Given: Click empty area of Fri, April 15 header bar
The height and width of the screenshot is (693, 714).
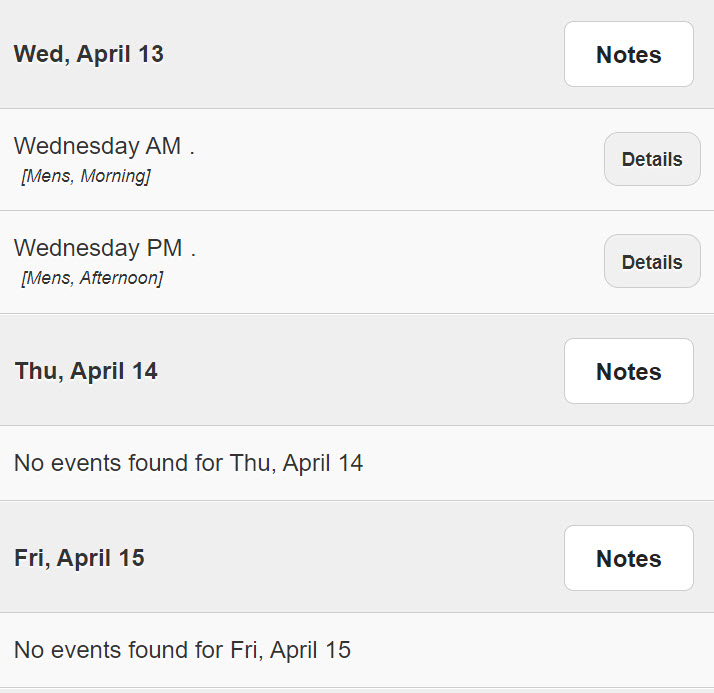Looking at the screenshot, I should (360, 558).
